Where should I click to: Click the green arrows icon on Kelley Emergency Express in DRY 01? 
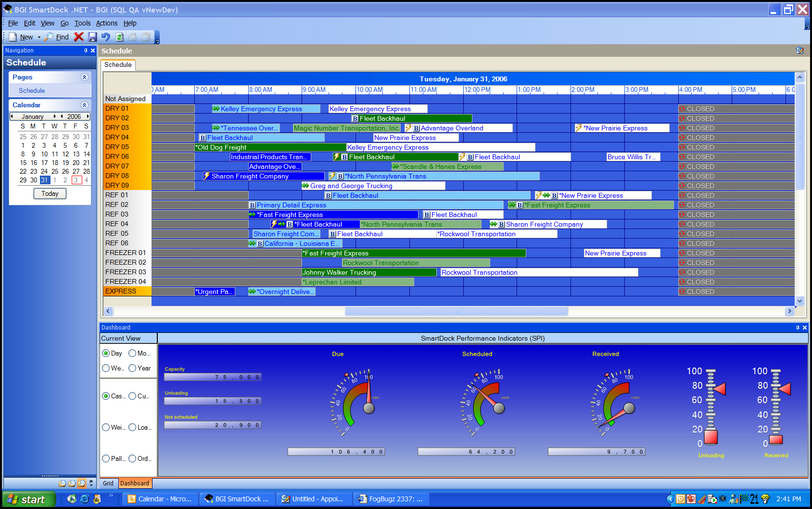pyautogui.click(x=216, y=109)
